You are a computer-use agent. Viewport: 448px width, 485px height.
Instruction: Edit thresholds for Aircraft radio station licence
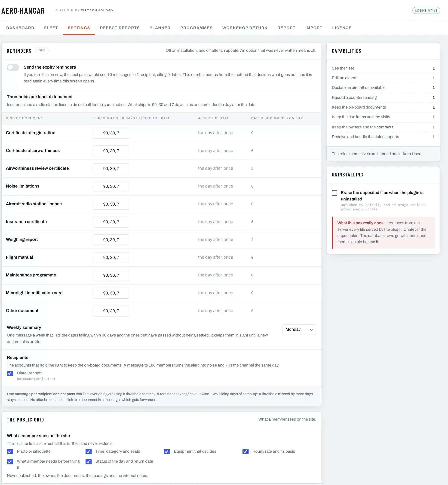tap(111, 204)
